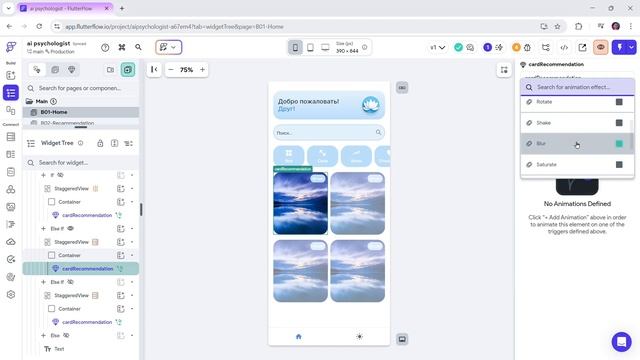Select the desktop device size

(325, 47)
